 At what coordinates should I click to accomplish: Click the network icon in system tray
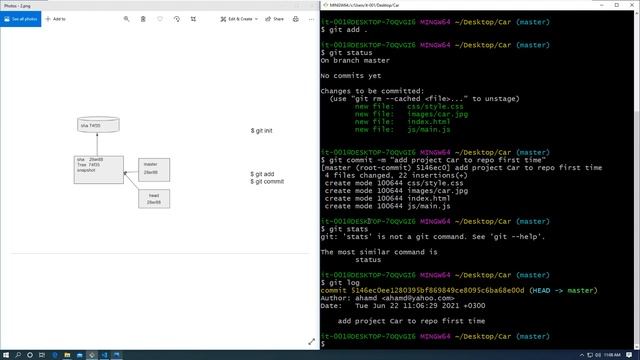(590, 355)
